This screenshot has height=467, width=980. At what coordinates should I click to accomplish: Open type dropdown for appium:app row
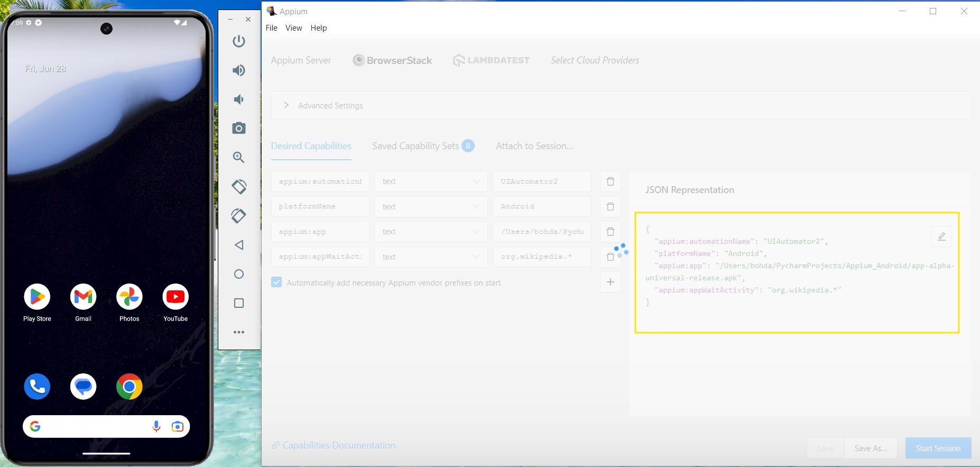click(431, 232)
